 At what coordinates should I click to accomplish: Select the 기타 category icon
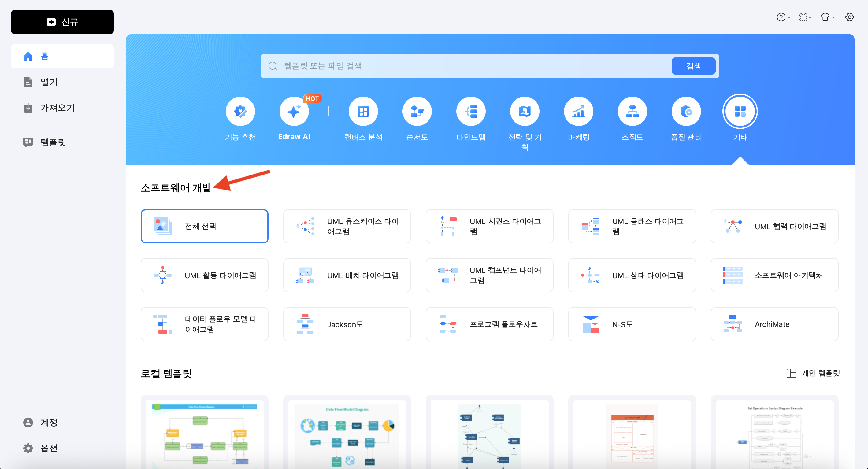click(x=740, y=112)
